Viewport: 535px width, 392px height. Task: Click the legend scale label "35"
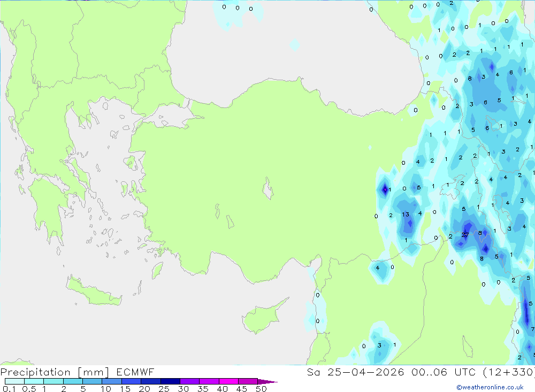203,389
